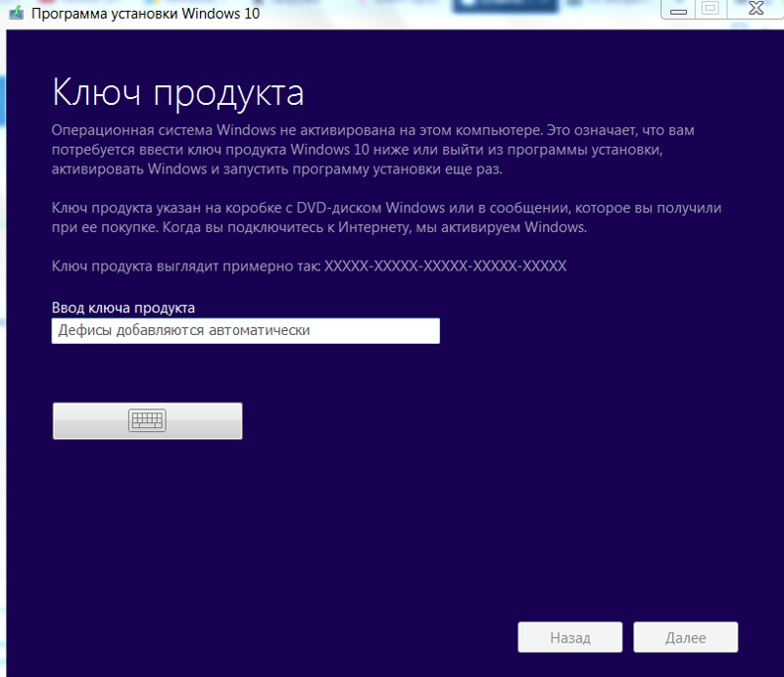Click the product key input field

pos(246,330)
